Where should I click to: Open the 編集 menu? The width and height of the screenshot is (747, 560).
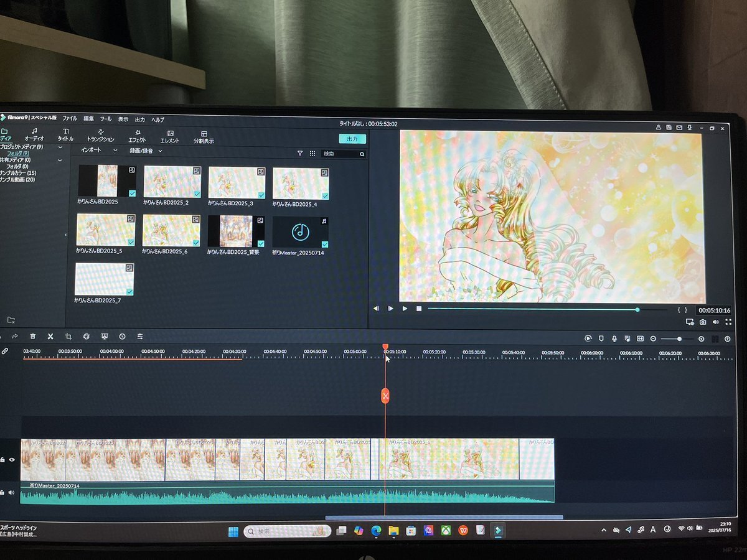(89, 118)
